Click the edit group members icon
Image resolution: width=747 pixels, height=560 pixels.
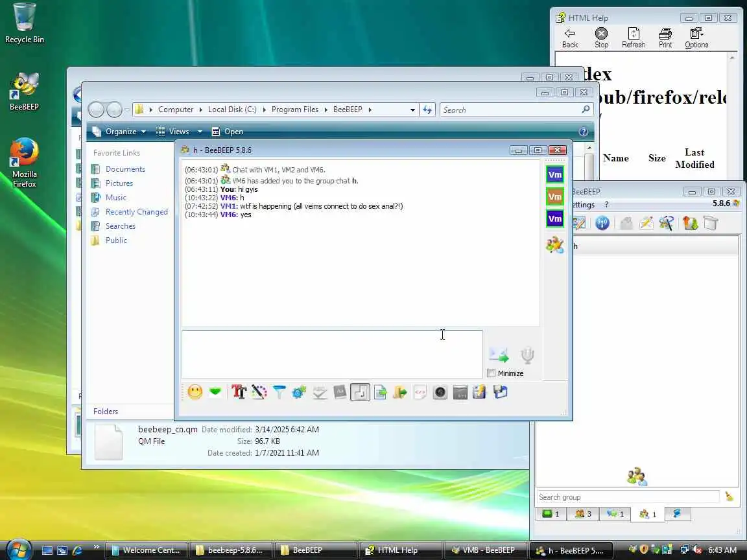(555, 245)
